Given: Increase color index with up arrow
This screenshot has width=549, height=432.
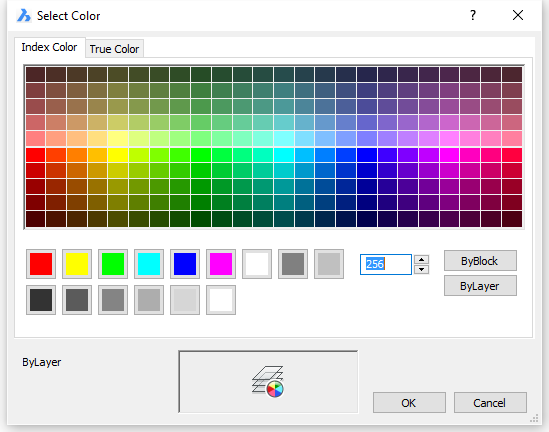Looking at the screenshot, I should click(x=422, y=259).
